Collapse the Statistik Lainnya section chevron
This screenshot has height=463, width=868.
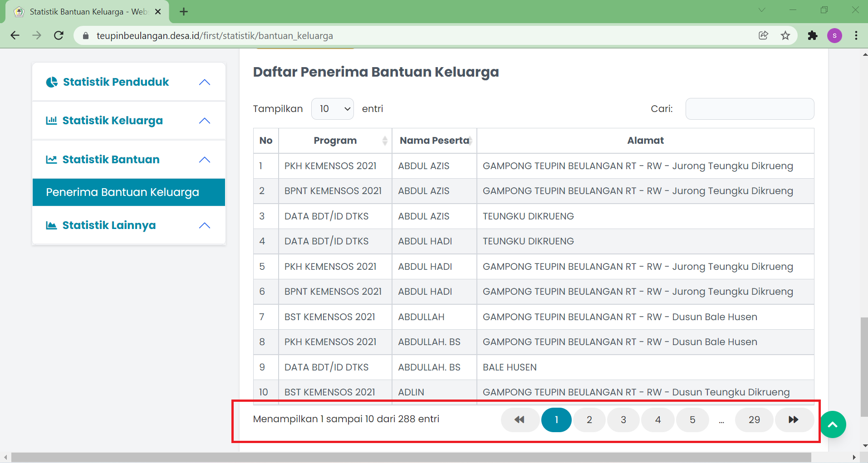(x=205, y=225)
